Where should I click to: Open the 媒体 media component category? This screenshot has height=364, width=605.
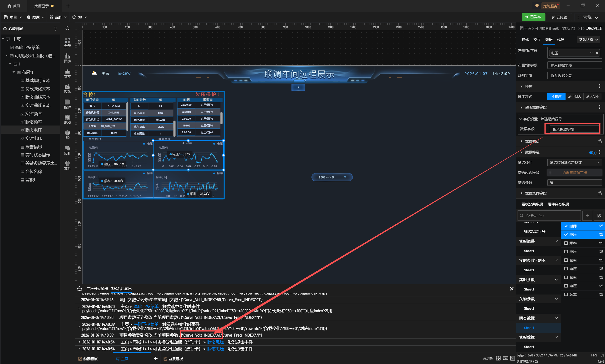coord(67,89)
